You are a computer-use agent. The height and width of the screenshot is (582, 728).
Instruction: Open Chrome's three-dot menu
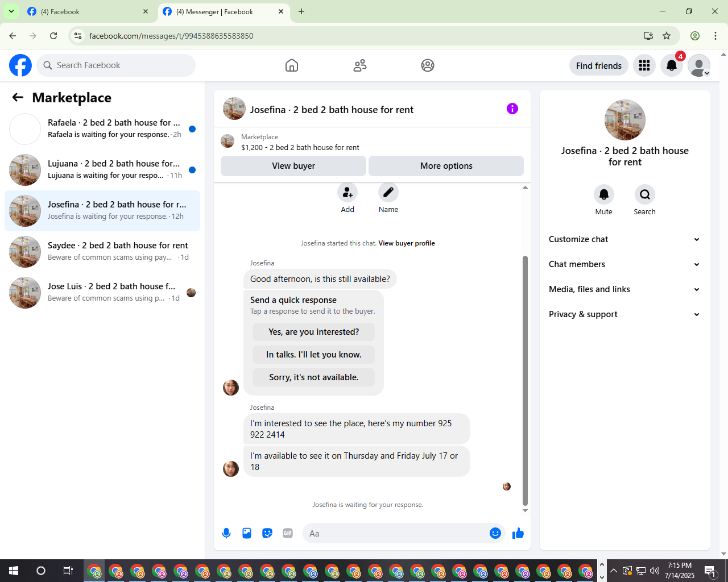click(715, 36)
